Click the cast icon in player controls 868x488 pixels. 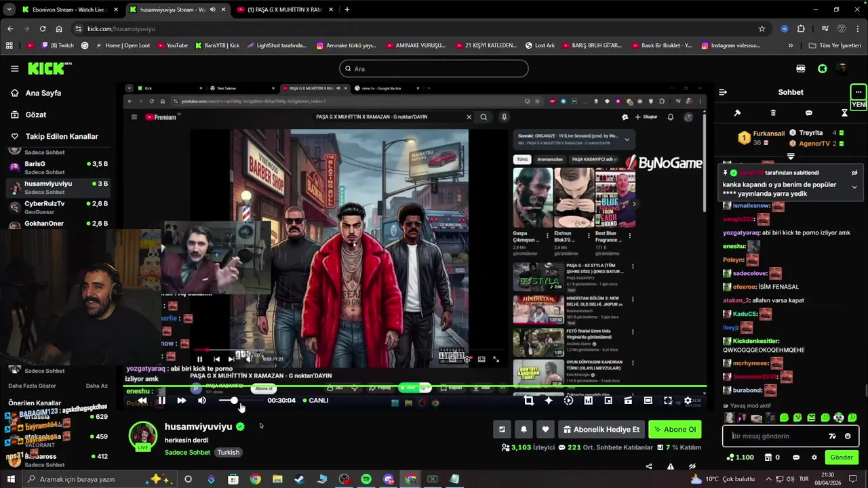(628, 401)
